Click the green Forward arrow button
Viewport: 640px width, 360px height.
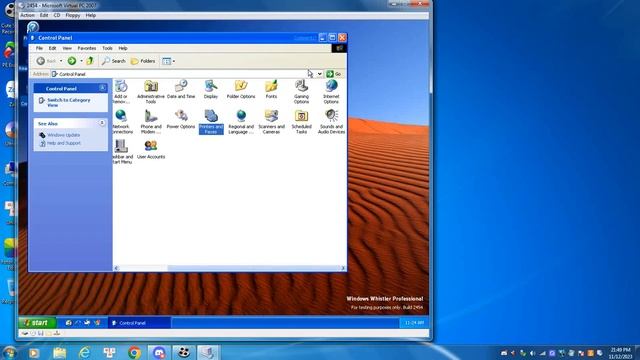pyautogui.click(x=72, y=61)
